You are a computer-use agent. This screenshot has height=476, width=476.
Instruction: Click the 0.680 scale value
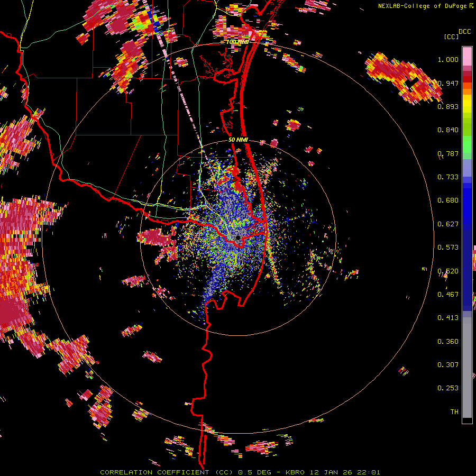point(448,200)
